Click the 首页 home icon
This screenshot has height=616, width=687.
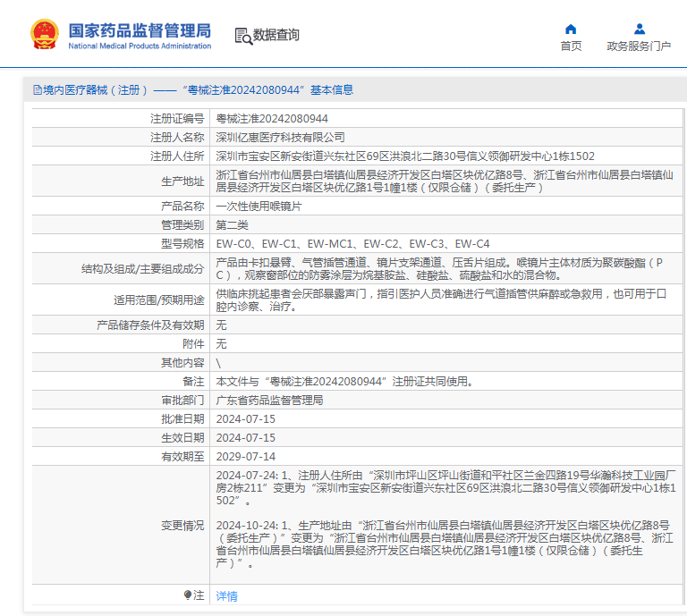click(571, 29)
